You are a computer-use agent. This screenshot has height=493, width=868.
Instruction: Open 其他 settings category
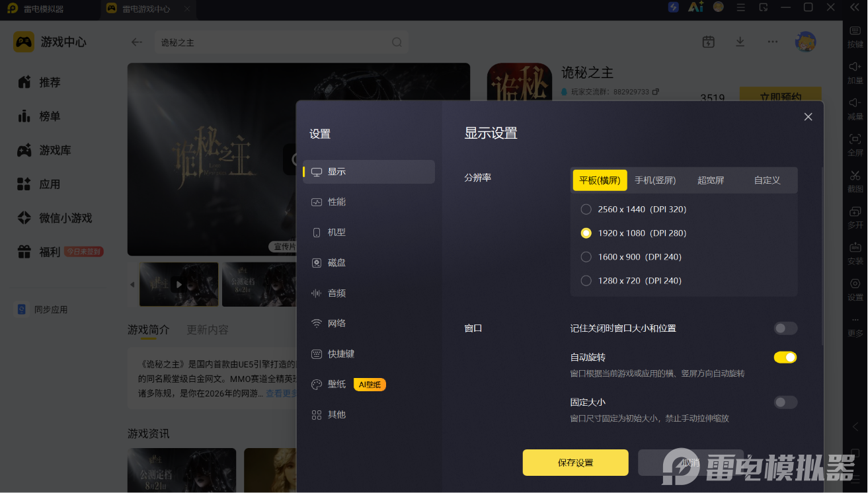click(x=369, y=415)
